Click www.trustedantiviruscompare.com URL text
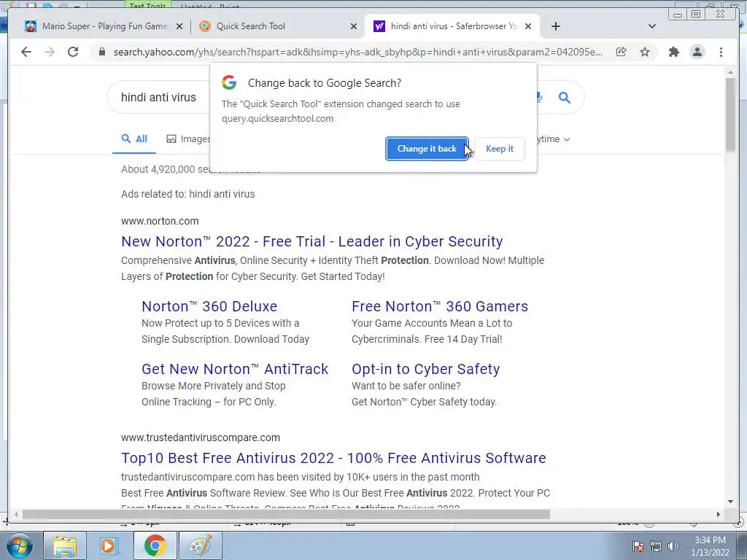The height and width of the screenshot is (560, 747). 201,437
